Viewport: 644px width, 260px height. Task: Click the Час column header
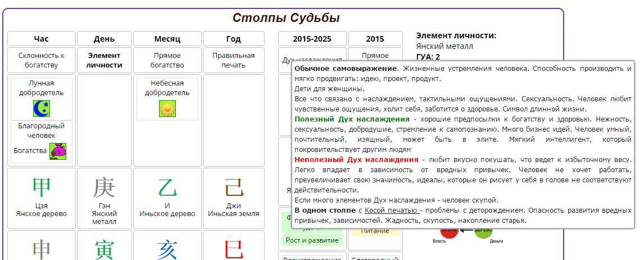coord(42,39)
